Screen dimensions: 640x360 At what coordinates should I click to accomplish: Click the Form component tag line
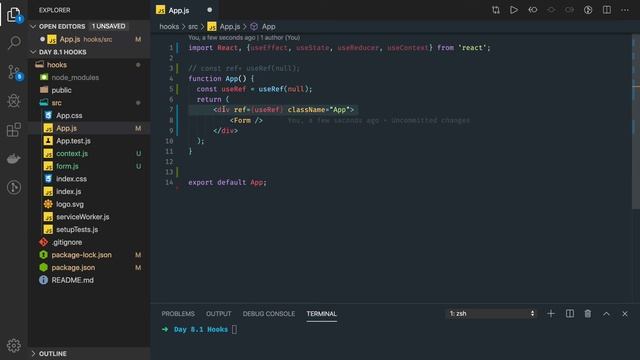coord(246,120)
